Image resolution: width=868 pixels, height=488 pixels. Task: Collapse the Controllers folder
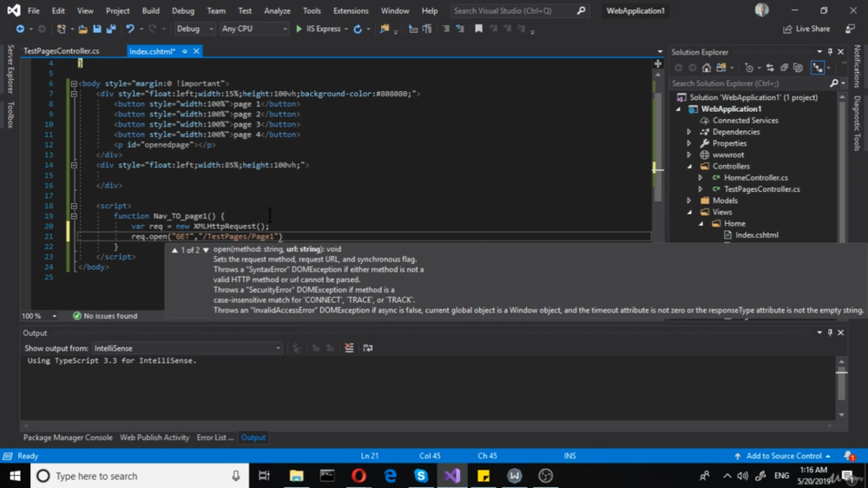tap(690, 166)
